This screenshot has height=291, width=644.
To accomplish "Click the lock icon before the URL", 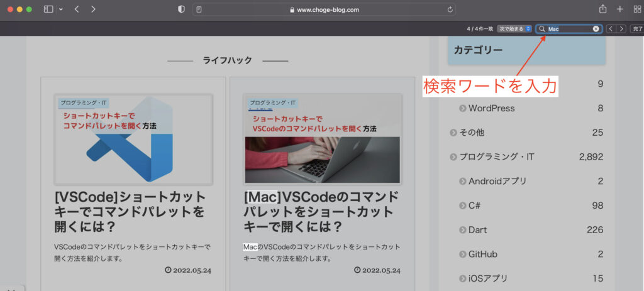I will click(292, 9).
